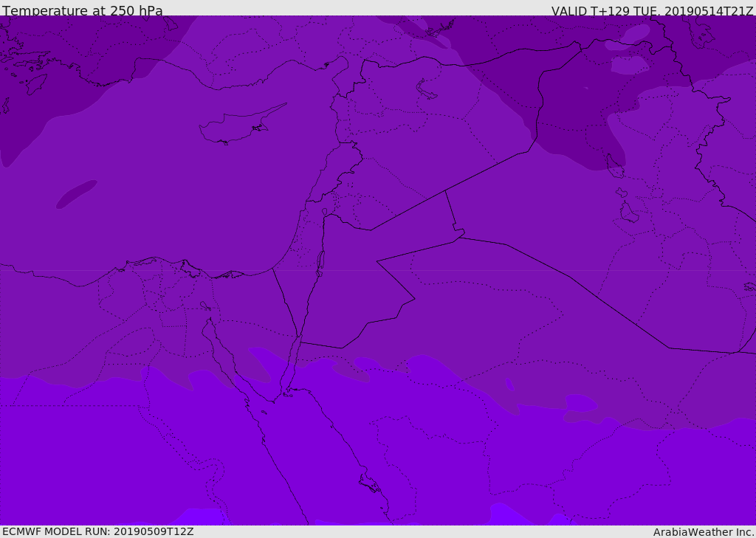Click the 'ArabiaWeather Inc.' credit text
The width and height of the screenshot is (756, 538).
[x=704, y=532]
